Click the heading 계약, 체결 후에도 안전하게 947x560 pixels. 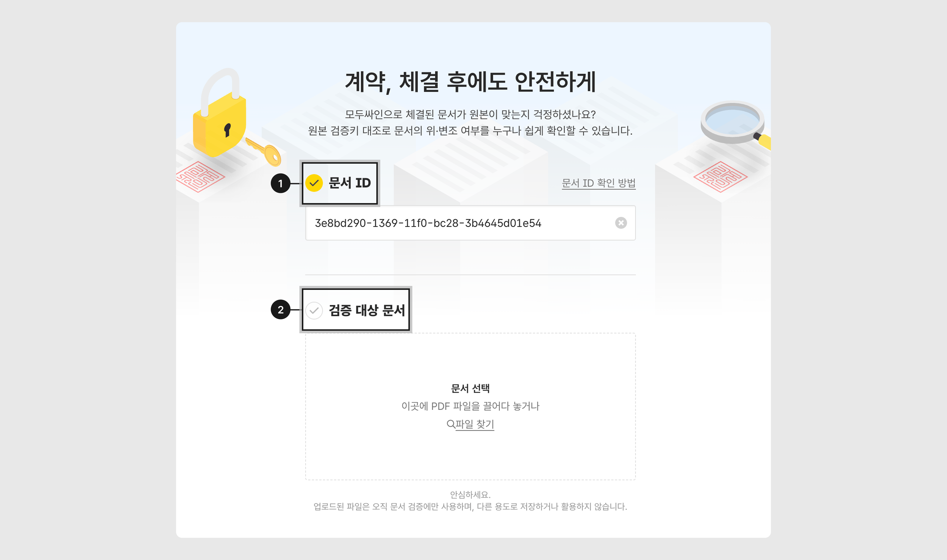pos(470,82)
